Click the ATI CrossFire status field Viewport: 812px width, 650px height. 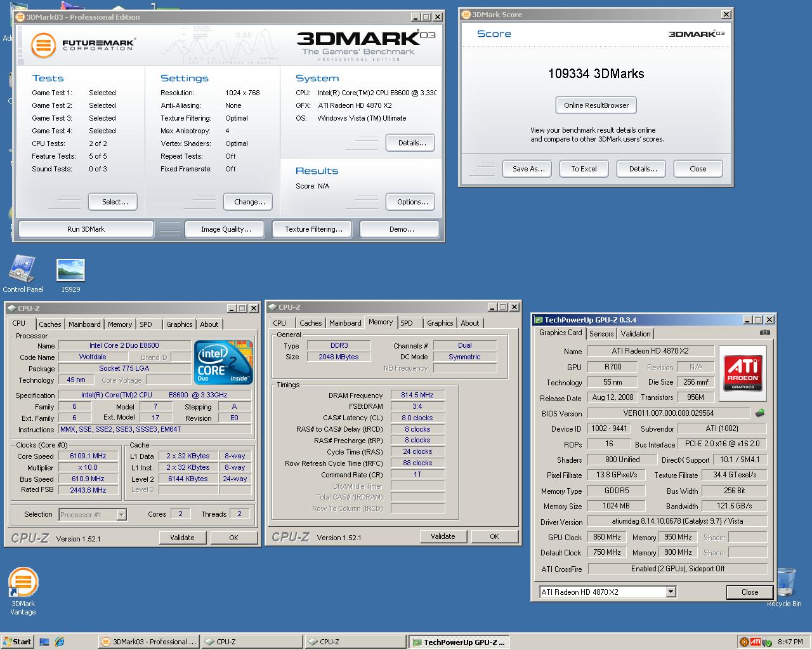coord(678,569)
